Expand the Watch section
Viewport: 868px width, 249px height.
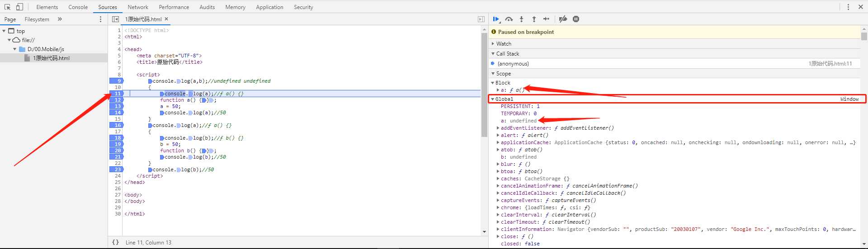[x=493, y=43]
